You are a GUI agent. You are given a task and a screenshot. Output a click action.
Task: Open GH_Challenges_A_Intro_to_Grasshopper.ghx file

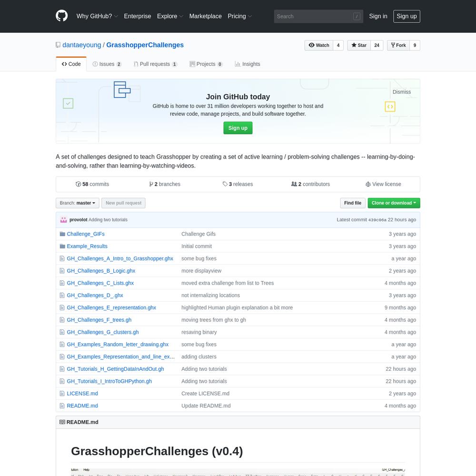120,258
